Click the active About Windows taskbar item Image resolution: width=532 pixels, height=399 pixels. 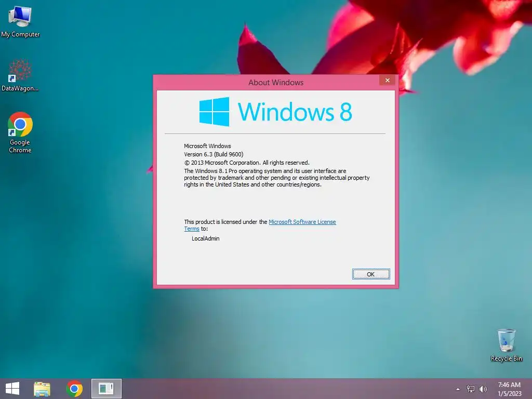tap(106, 389)
